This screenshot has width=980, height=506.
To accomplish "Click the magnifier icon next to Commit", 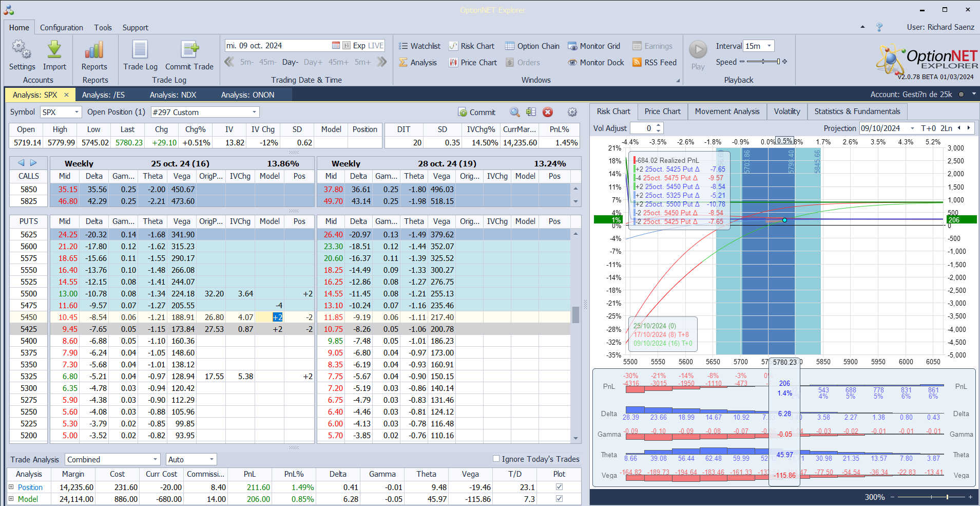I will (x=515, y=112).
